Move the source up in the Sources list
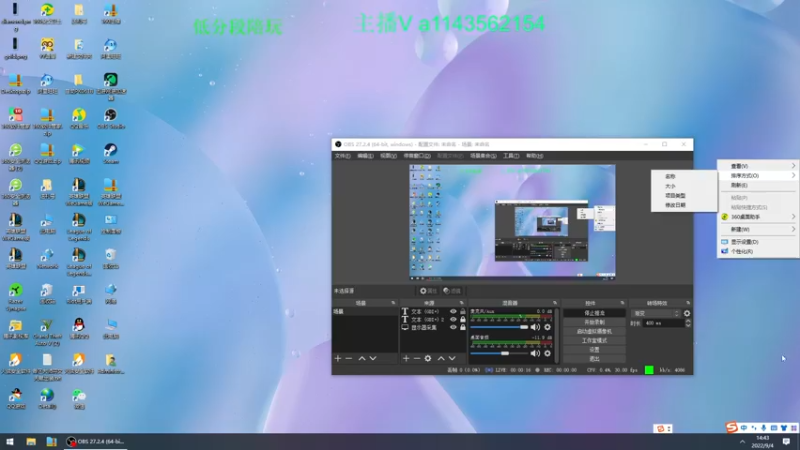The width and height of the screenshot is (800, 450). click(441, 359)
